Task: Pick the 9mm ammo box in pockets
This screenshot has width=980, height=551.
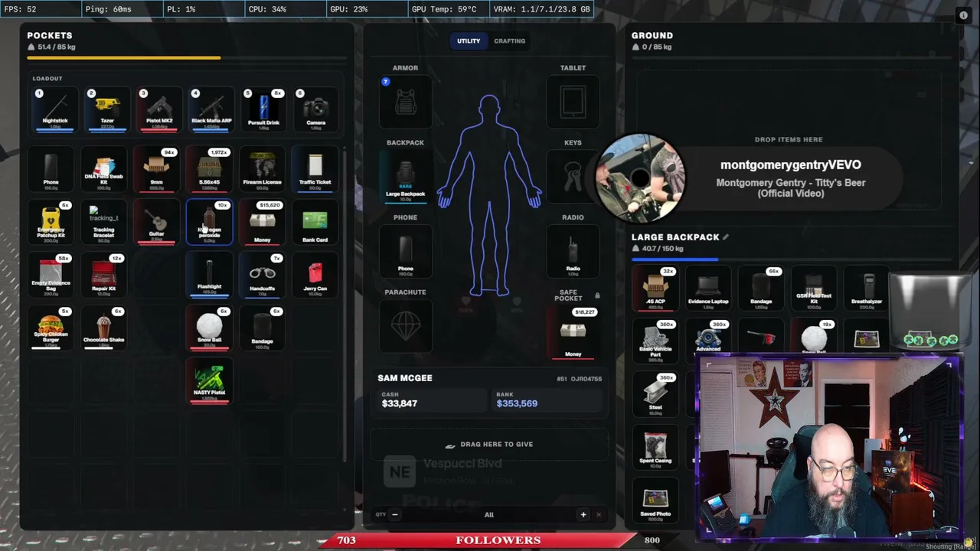Action: point(156,170)
